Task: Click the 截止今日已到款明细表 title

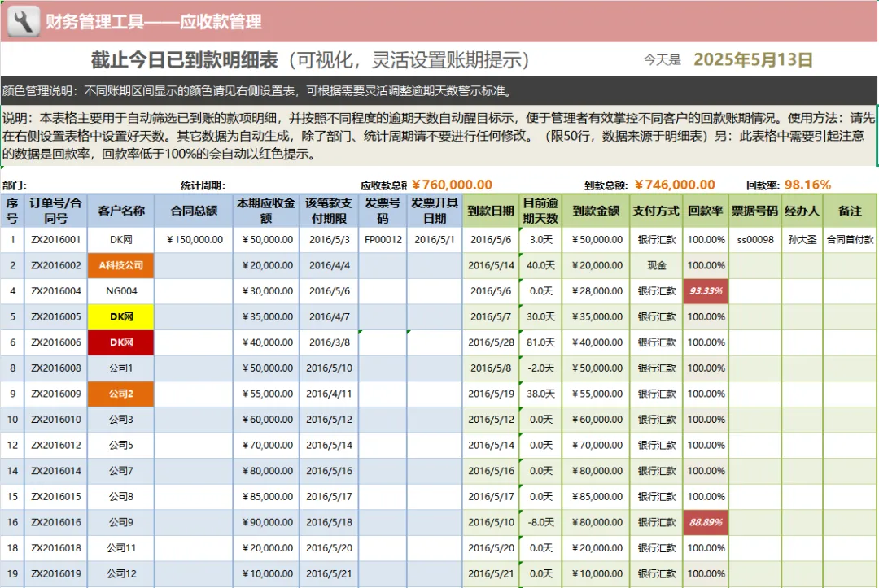Action: pos(185,60)
